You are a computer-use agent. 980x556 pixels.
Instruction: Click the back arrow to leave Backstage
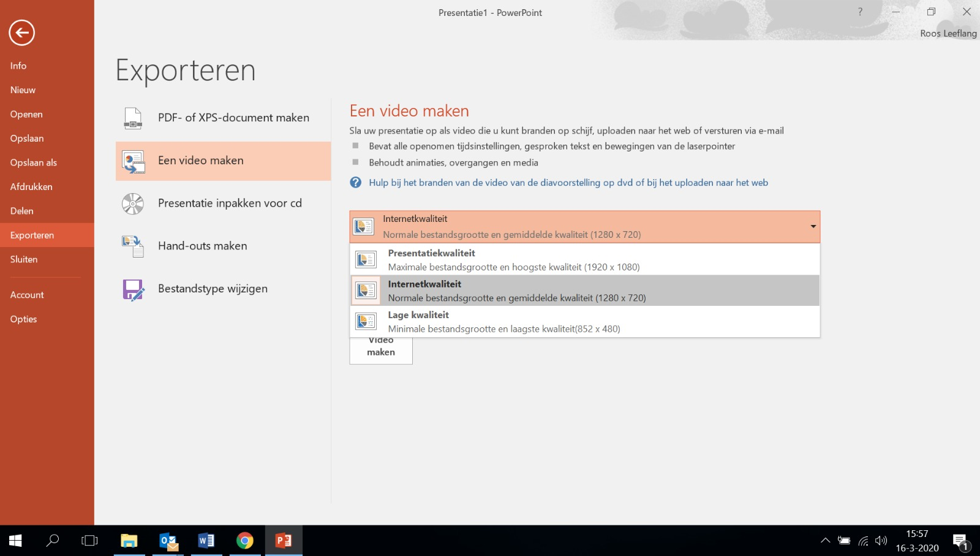point(21,32)
